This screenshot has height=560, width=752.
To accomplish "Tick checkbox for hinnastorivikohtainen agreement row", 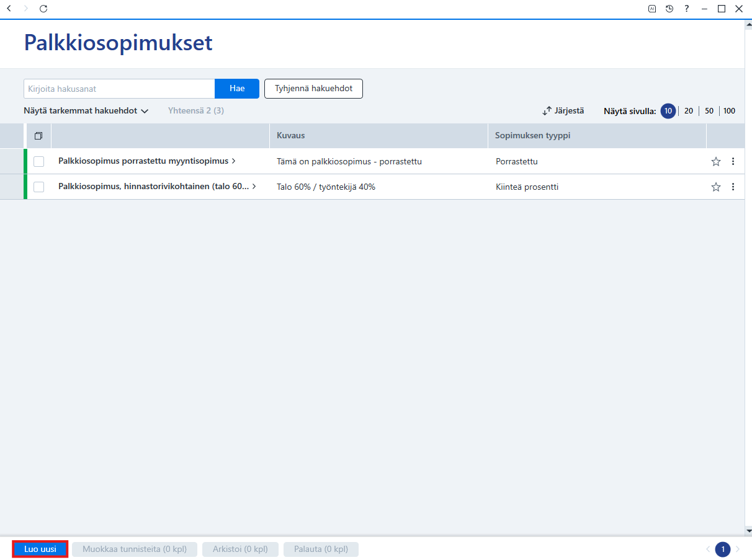I will coord(39,187).
